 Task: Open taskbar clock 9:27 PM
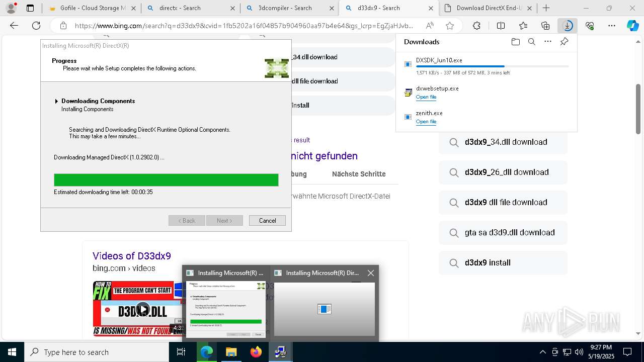coord(601,352)
